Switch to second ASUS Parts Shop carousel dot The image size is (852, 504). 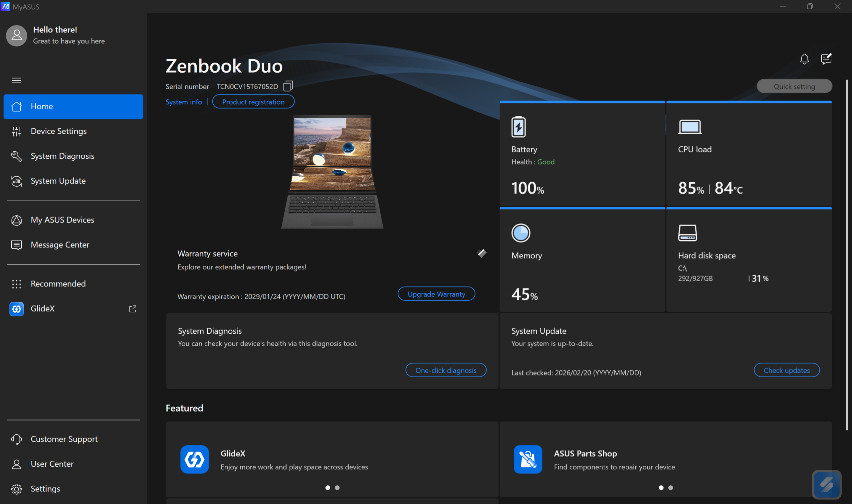pos(670,488)
